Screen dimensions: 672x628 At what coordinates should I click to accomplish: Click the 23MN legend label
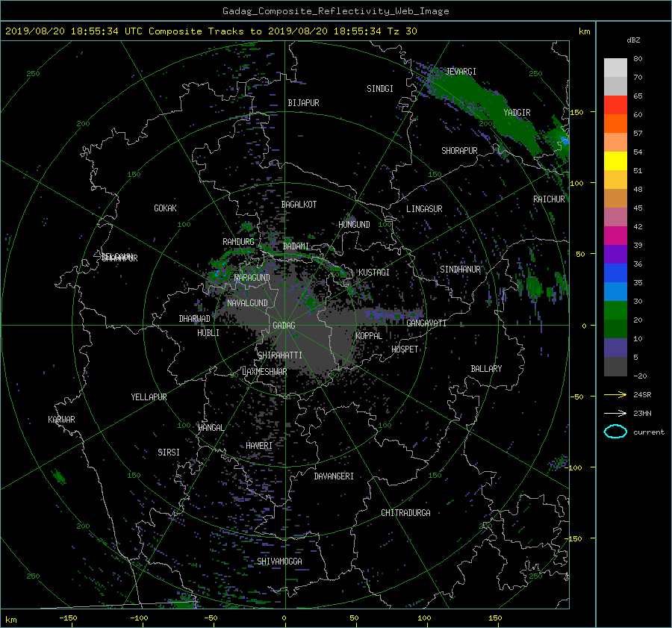[642, 414]
